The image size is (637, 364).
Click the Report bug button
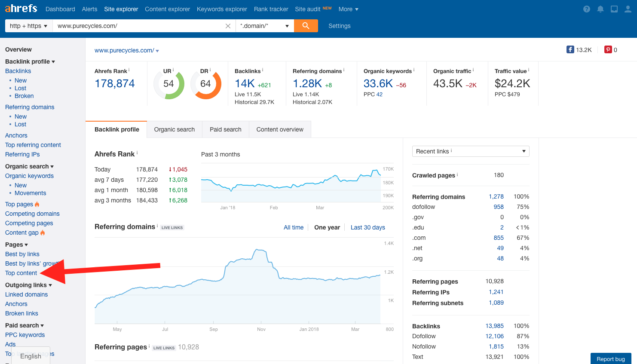click(611, 359)
